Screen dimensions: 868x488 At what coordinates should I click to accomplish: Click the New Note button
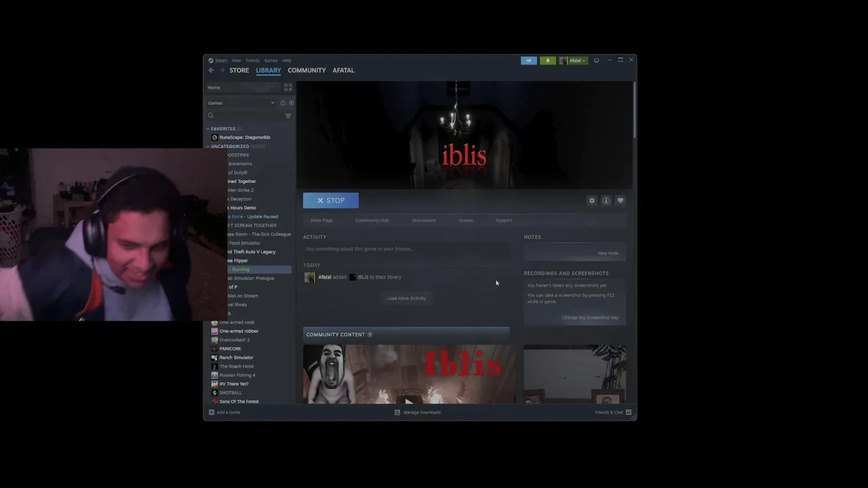(x=608, y=253)
